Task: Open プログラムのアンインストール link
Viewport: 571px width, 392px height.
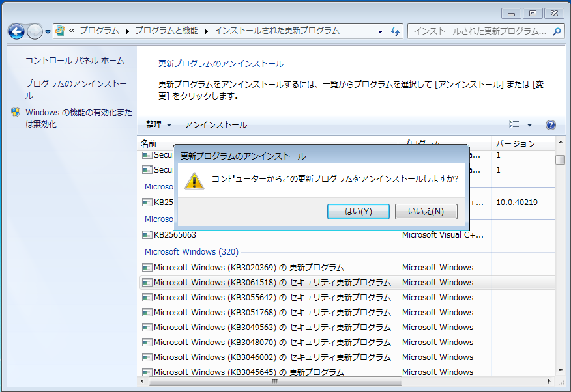Action: point(76,89)
